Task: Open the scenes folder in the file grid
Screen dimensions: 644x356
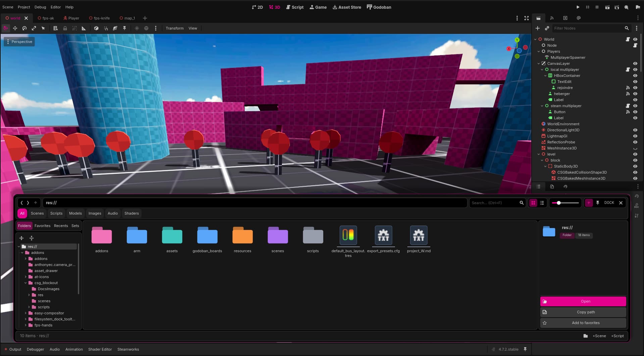Action: point(278,239)
